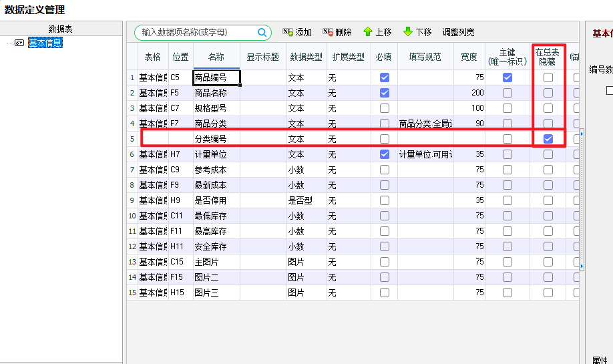Select the 规格型号 name cell

coord(216,108)
